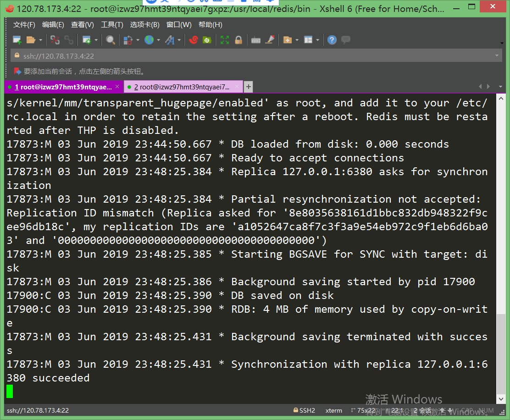The height and width of the screenshot is (420, 510).
Task: Expand the address bar dropdown arrow
Action: coord(497,55)
